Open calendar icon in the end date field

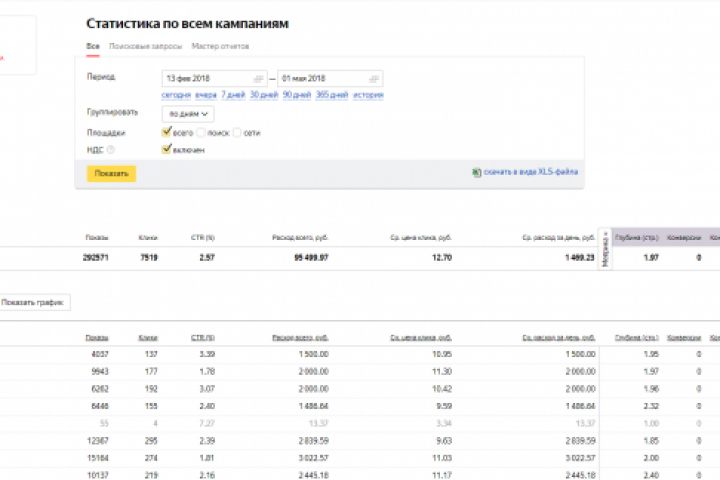[x=374, y=79]
